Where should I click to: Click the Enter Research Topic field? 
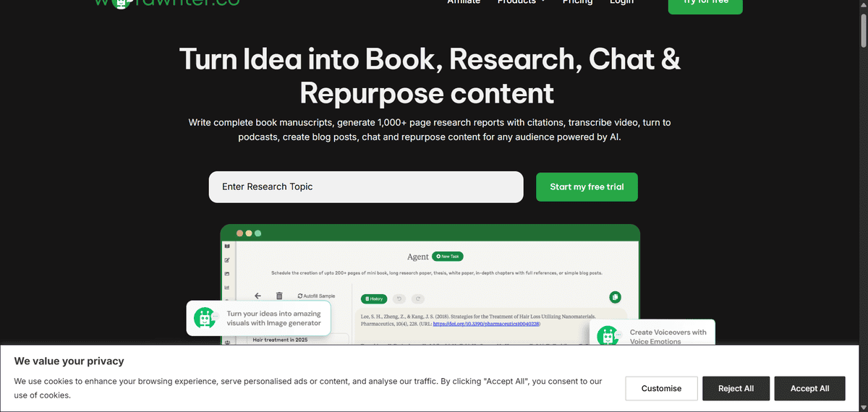pyautogui.click(x=365, y=187)
